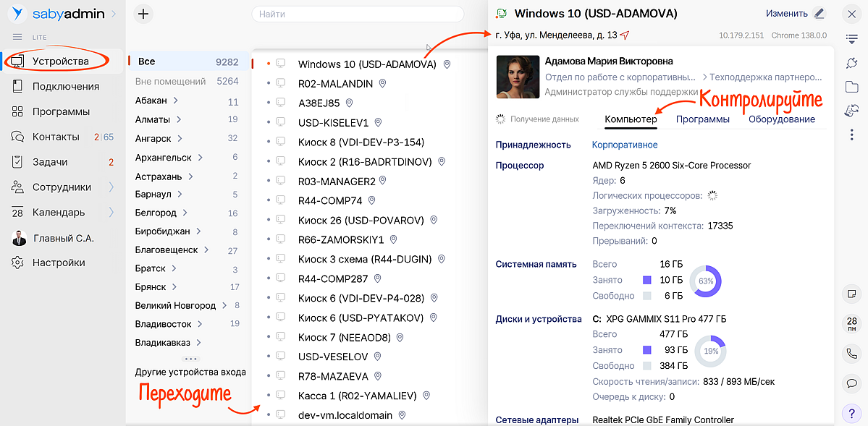
Task: Switch to the Программы tab
Action: [702, 119]
